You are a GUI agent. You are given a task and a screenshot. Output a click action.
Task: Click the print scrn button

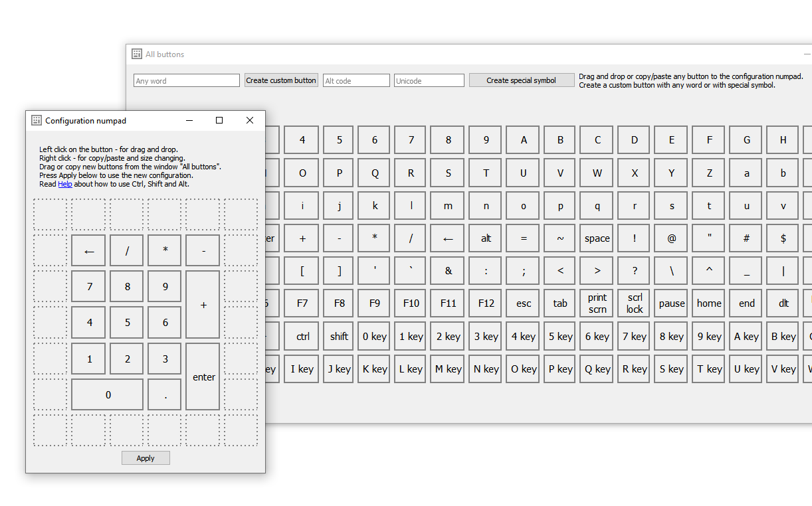[x=597, y=303]
